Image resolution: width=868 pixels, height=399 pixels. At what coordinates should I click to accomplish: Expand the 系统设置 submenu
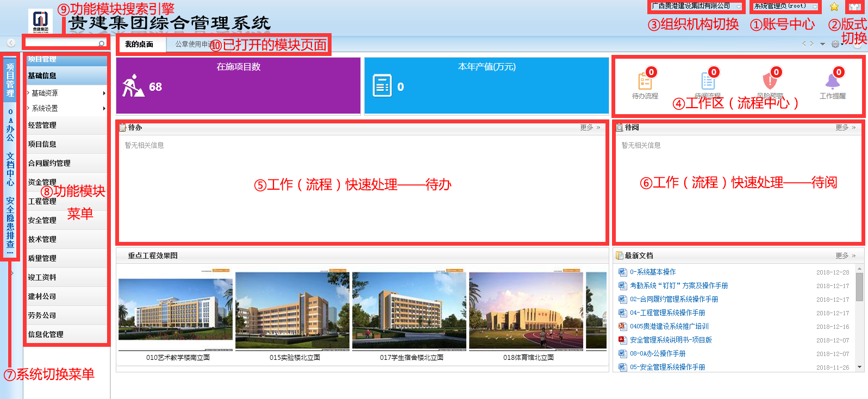point(65,108)
